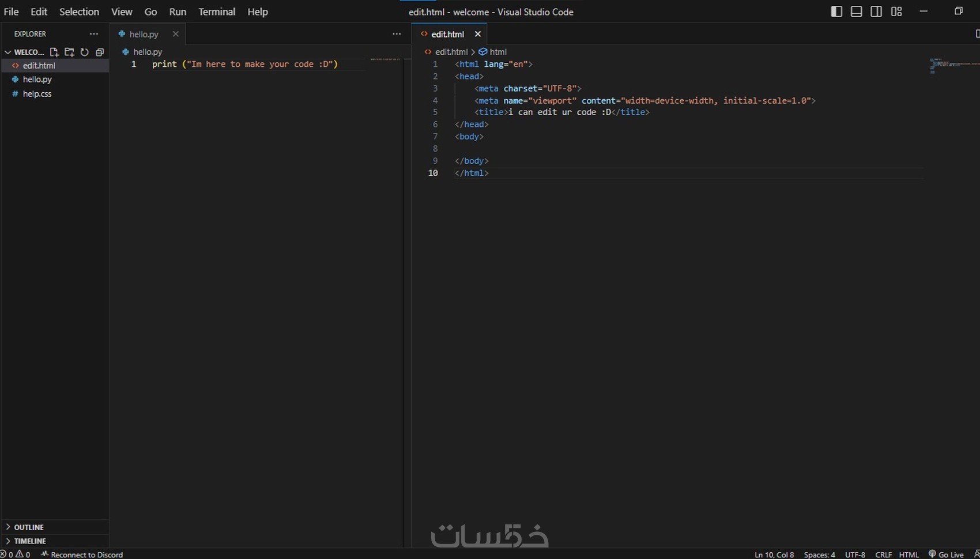Select language mode HTML in status bar
Screen dimensions: 980x559
909,554
